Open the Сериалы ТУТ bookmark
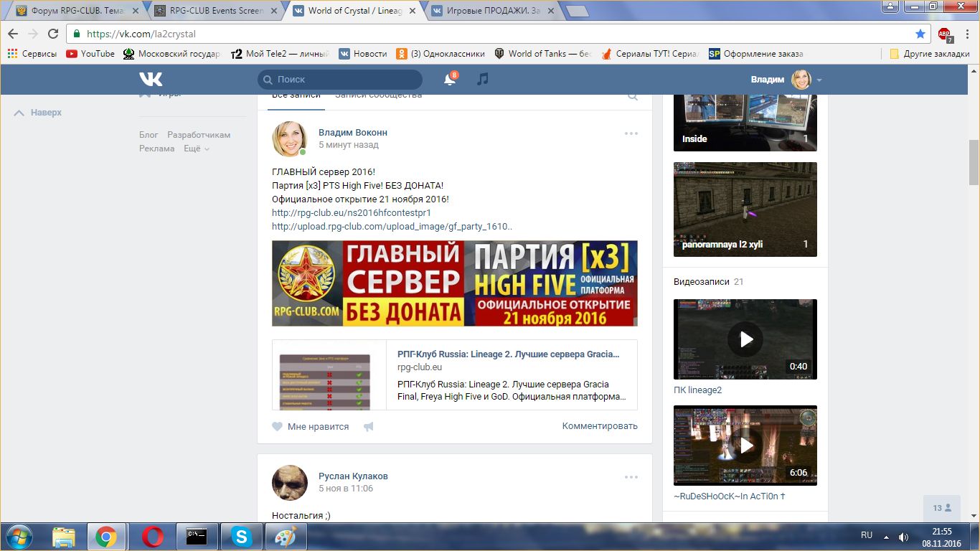Viewport: 980px width, 551px height. [x=649, y=54]
